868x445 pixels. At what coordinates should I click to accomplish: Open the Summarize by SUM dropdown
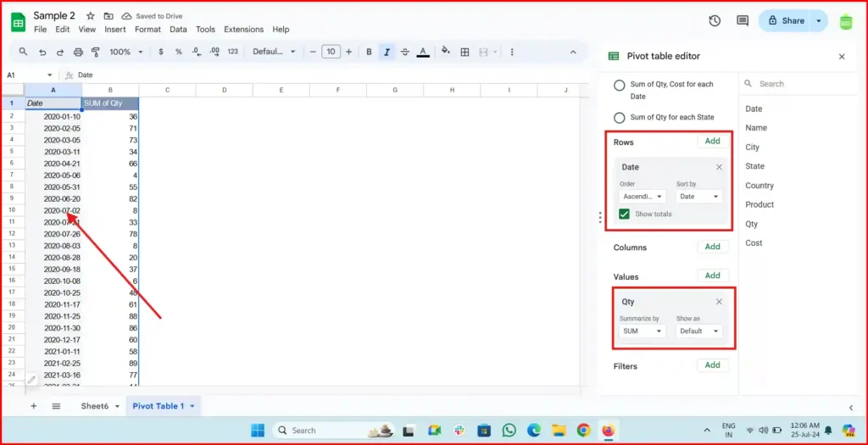point(643,331)
